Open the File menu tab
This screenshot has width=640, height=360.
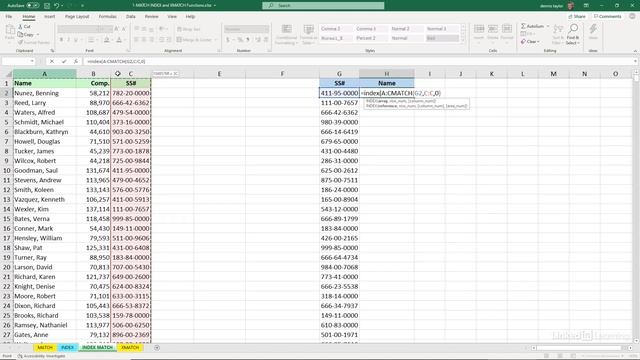click(9, 16)
